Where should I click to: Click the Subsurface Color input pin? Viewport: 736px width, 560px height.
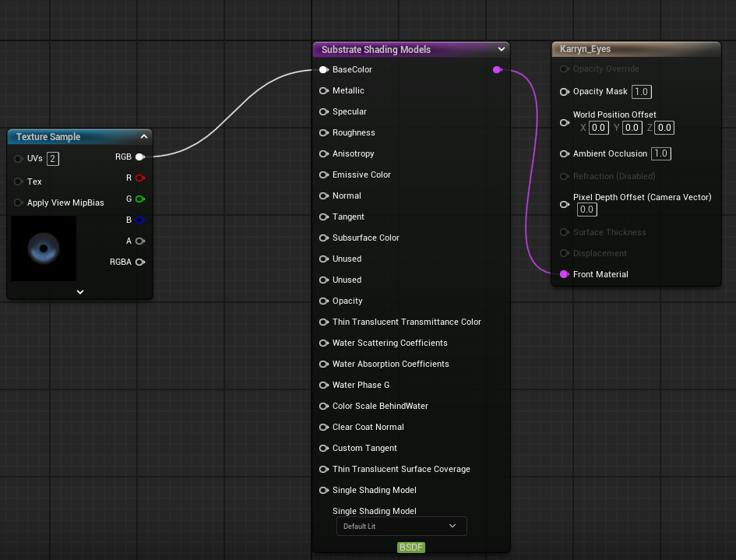(323, 238)
